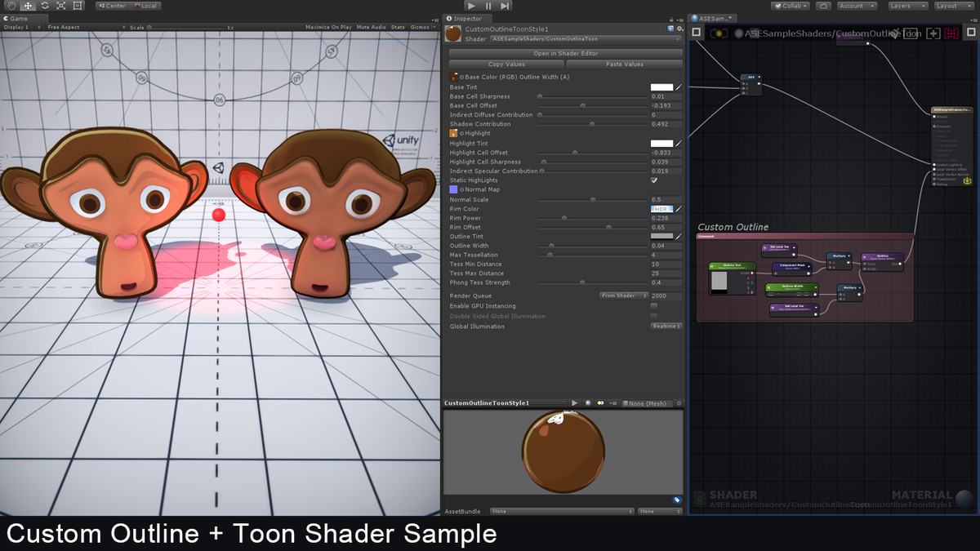Image resolution: width=980 pixels, height=551 pixels.
Task: Pick Highlight Tint color with the eyedropper
Action: click(679, 144)
